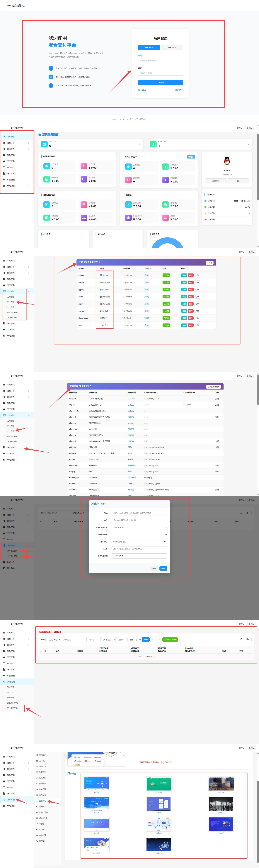The height and width of the screenshot is (868, 259).
Task: Open 进件渠道管理 in the sidebar submenu
Action: 12,551
